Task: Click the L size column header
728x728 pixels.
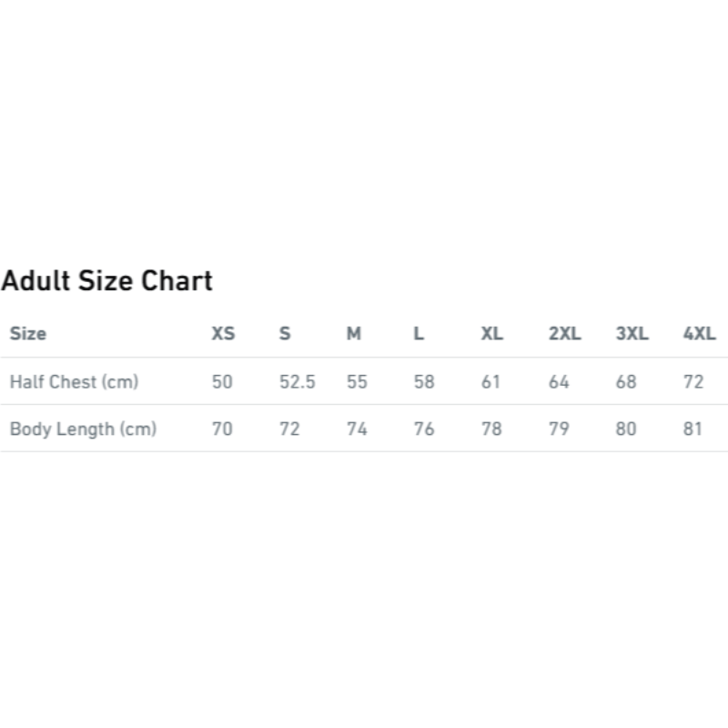Action: [419, 334]
